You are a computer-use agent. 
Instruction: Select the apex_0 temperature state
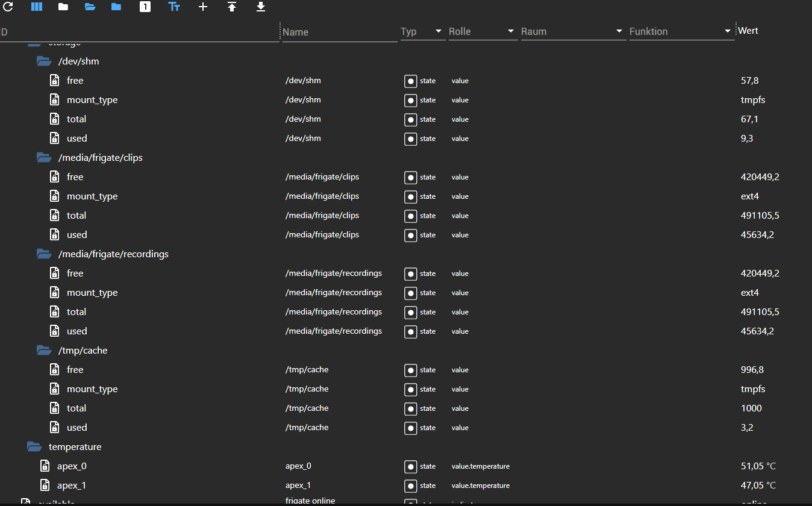[x=72, y=466]
